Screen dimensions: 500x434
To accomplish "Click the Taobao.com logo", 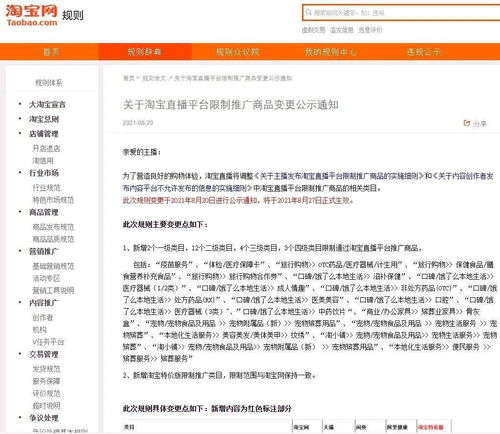I will pos(31,15).
